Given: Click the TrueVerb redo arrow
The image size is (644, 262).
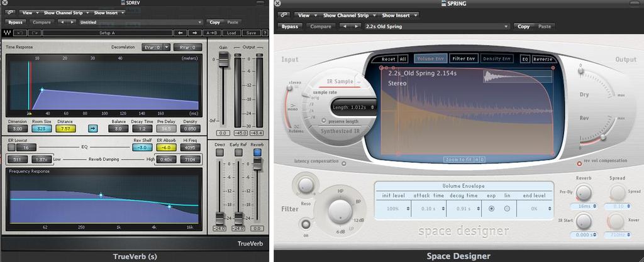Looking at the screenshot, I should (35, 33).
